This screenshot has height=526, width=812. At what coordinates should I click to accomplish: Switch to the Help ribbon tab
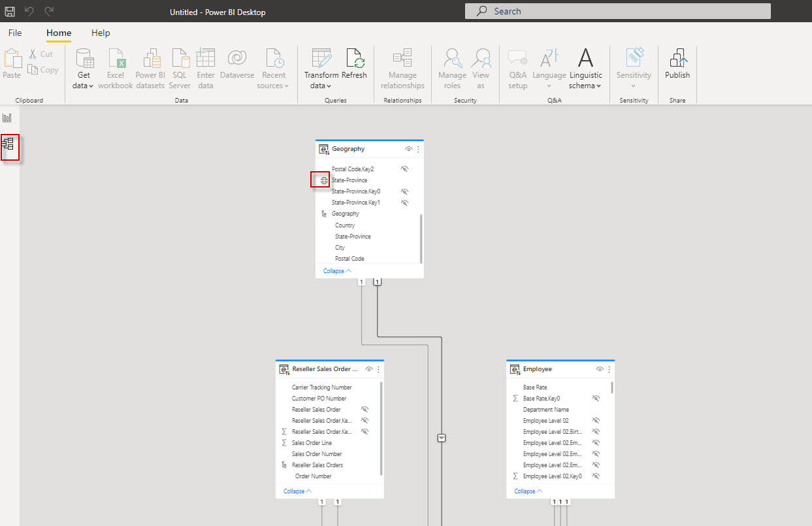pos(101,33)
